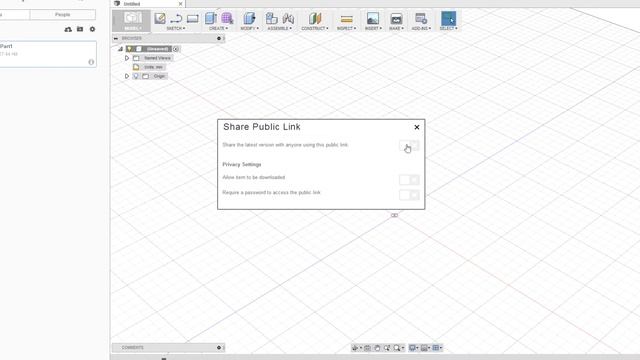Click the Grid and Snaps icon
This screenshot has width=640, height=360.
(424, 348)
